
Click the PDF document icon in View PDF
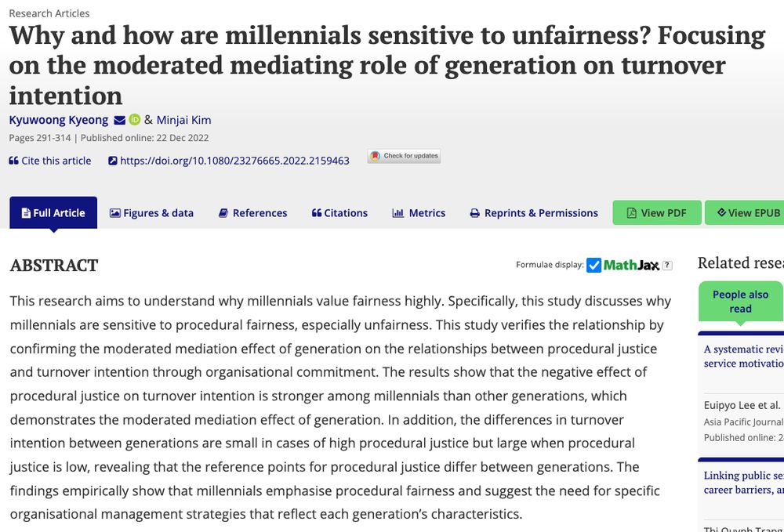pos(631,213)
